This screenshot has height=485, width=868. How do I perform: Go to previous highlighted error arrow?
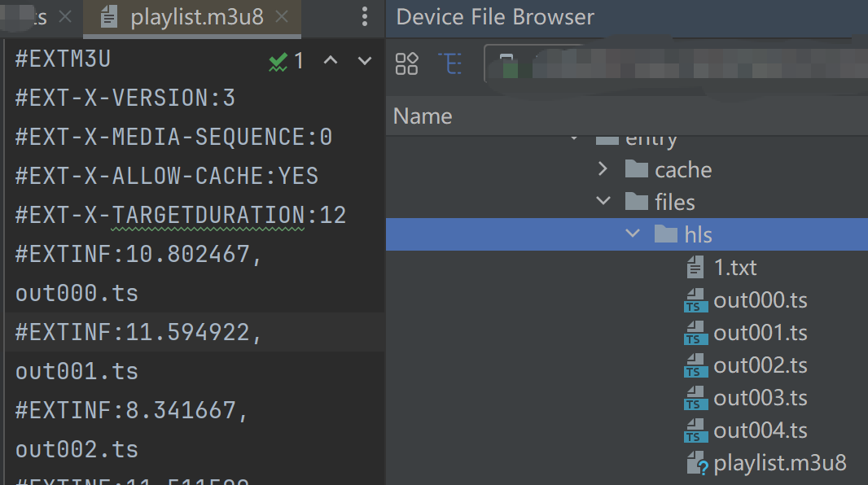point(331,61)
